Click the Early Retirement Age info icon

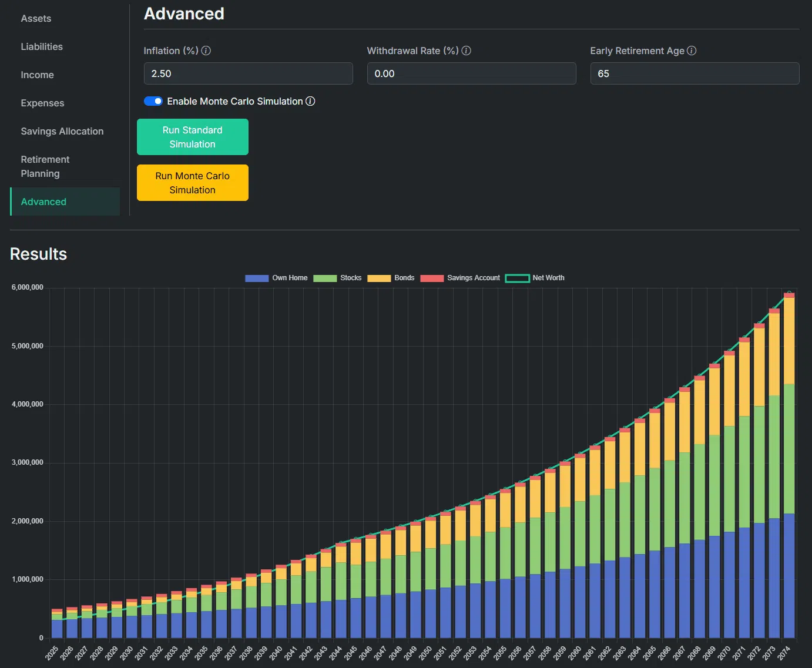(692, 51)
